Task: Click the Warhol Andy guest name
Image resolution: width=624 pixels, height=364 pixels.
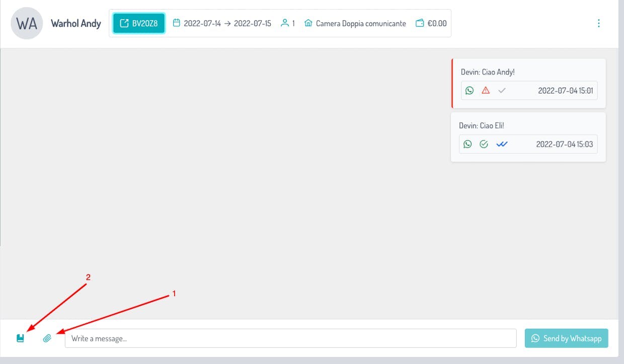Action: pyautogui.click(x=76, y=23)
